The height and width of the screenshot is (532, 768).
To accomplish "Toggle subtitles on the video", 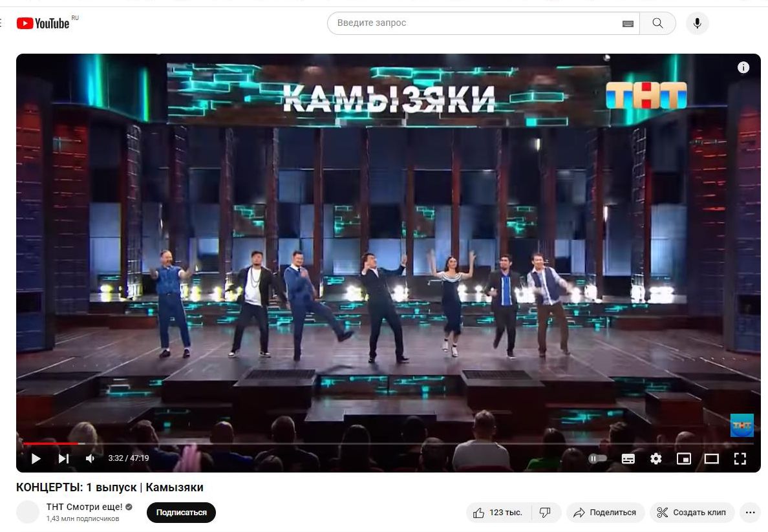I will tap(628, 458).
